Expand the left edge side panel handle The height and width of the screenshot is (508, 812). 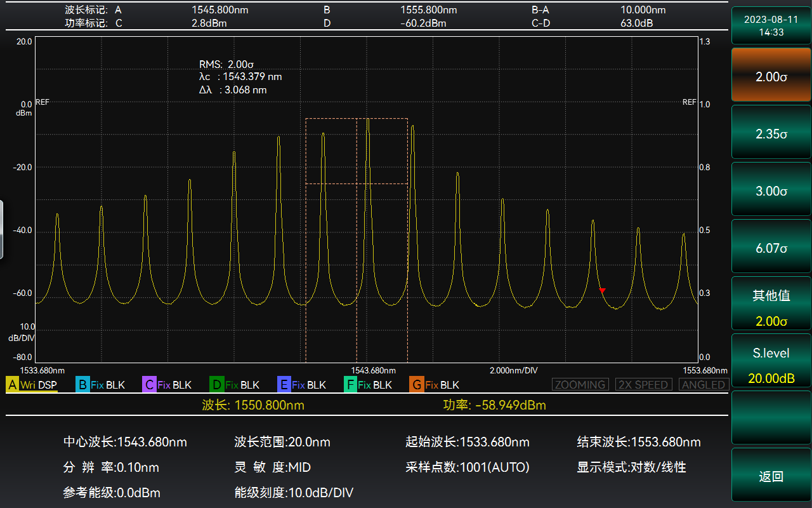click(x=2, y=229)
